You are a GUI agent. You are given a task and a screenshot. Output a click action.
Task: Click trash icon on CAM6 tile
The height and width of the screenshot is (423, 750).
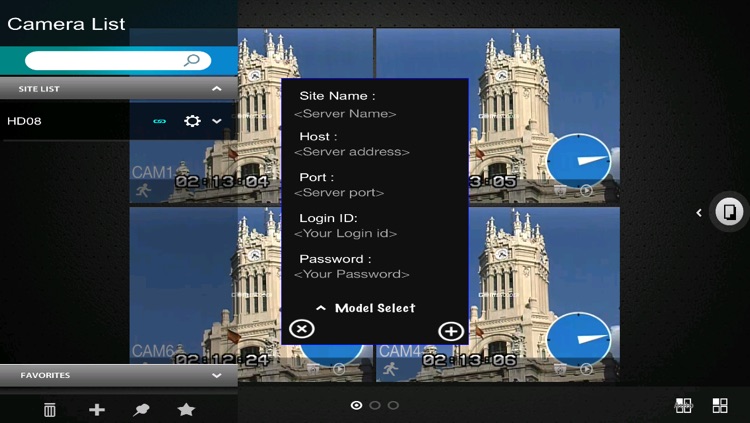[313, 369]
